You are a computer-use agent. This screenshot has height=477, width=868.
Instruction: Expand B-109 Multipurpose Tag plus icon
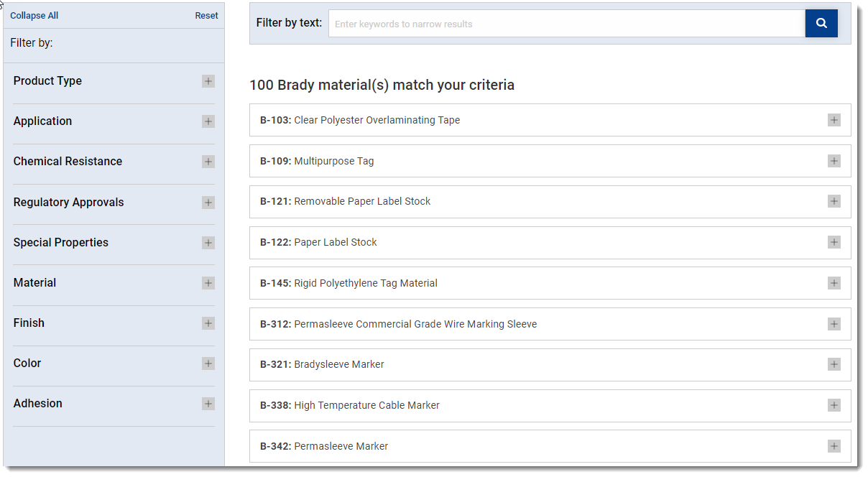[x=834, y=161]
